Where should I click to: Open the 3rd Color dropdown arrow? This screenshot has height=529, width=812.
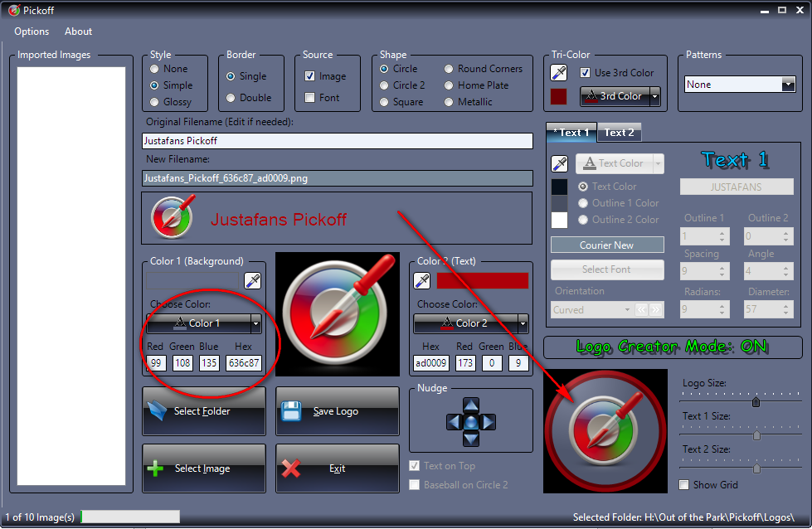(654, 96)
